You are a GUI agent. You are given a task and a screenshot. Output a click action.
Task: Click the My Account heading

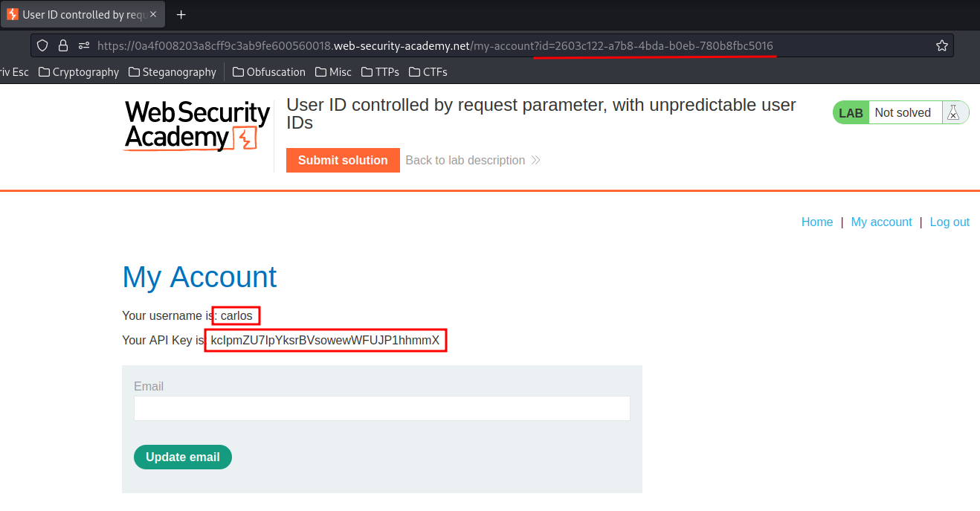click(199, 277)
